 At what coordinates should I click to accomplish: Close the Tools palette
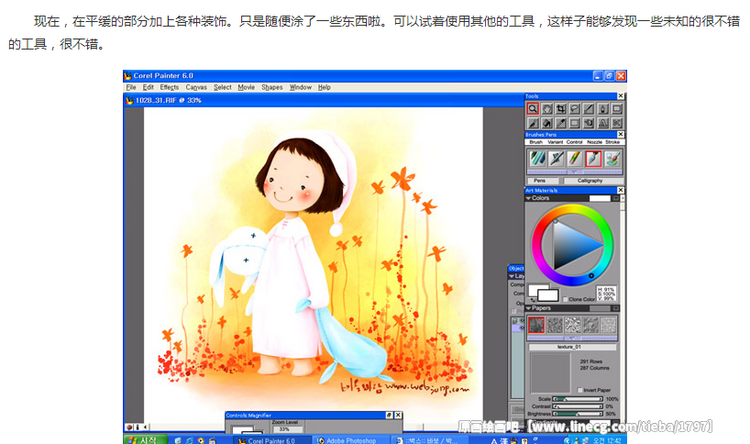(x=621, y=96)
